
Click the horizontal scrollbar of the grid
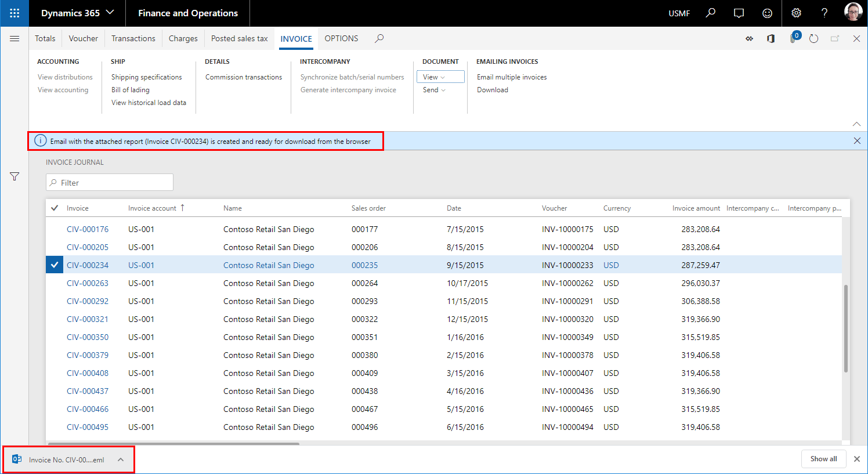click(173, 444)
